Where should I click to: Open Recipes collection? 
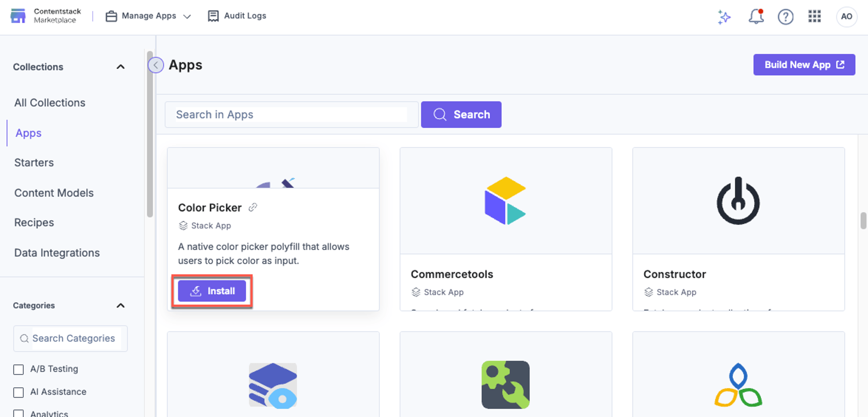pos(34,222)
